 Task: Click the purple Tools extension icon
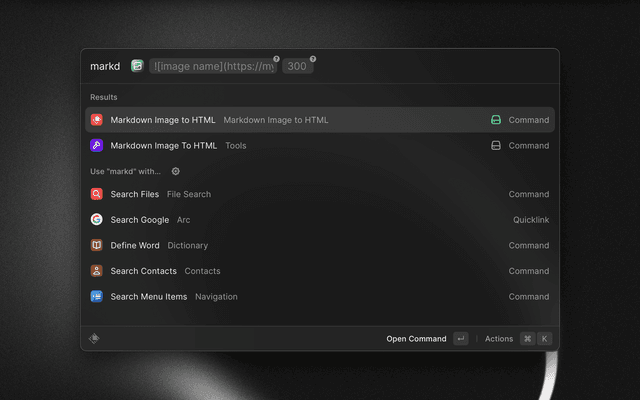[97, 146]
